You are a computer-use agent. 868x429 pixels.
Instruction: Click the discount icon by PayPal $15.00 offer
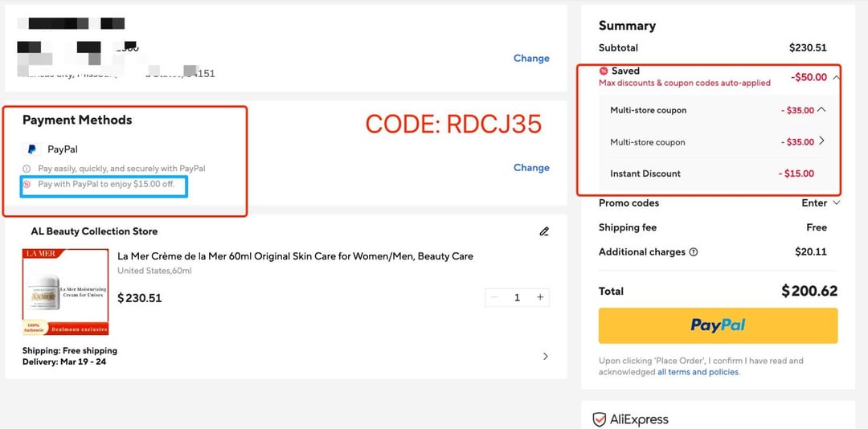[x=27, y=184]
